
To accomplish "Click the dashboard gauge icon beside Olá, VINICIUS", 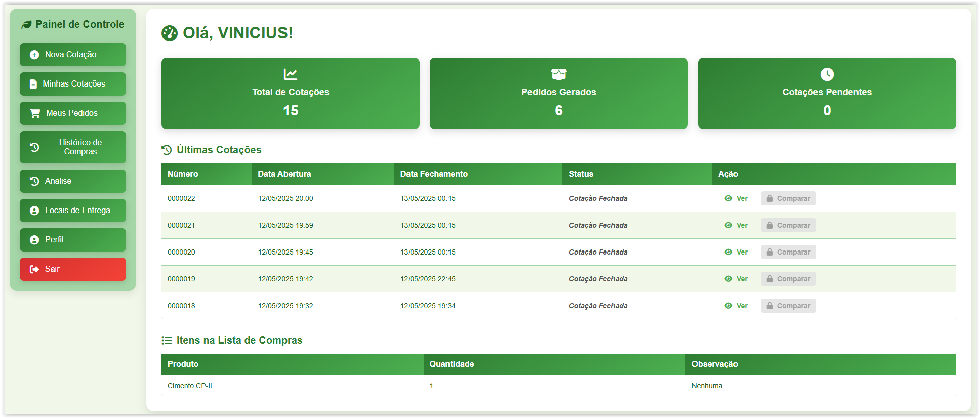I will click(170, 33).
